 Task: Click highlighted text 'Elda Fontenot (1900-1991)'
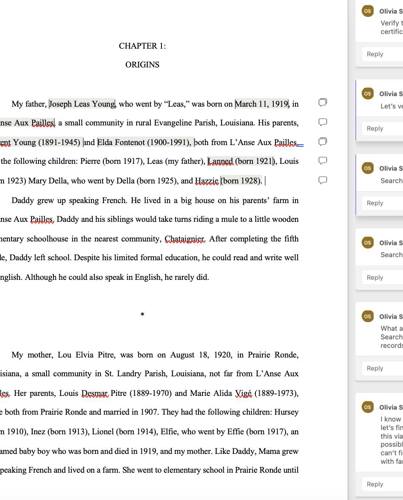[144, 143]
